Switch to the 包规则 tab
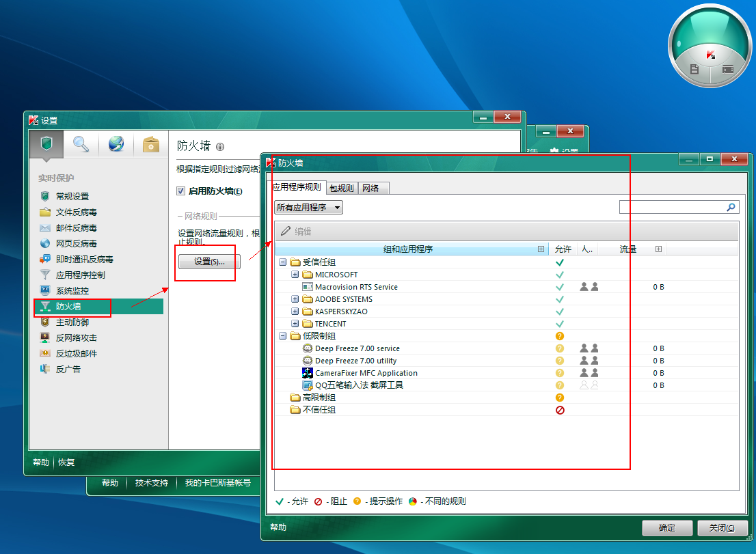The width and height of the screenshot is (756, 554). tap(342, 189)
